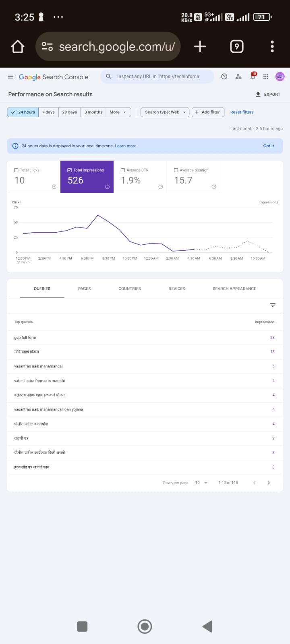
Task: Switch to the QUERIES tab
Action: pos(42,289)
